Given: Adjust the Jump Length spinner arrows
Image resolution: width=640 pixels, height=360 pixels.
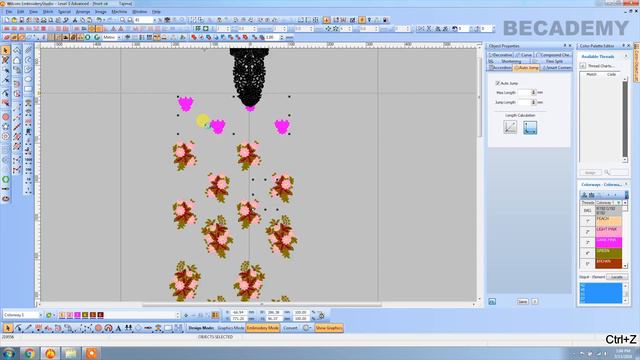Looking at the screenshot, I should point(533,102).
